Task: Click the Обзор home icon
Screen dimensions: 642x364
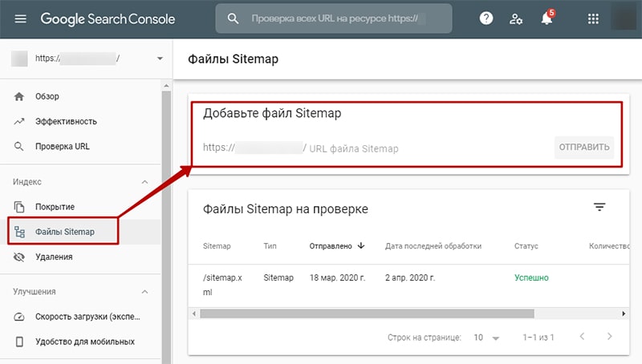Action: tap(18, 96)
